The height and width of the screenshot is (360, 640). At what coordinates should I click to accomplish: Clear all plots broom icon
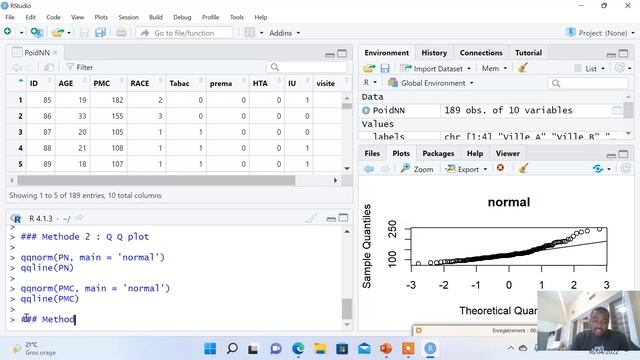523,168
